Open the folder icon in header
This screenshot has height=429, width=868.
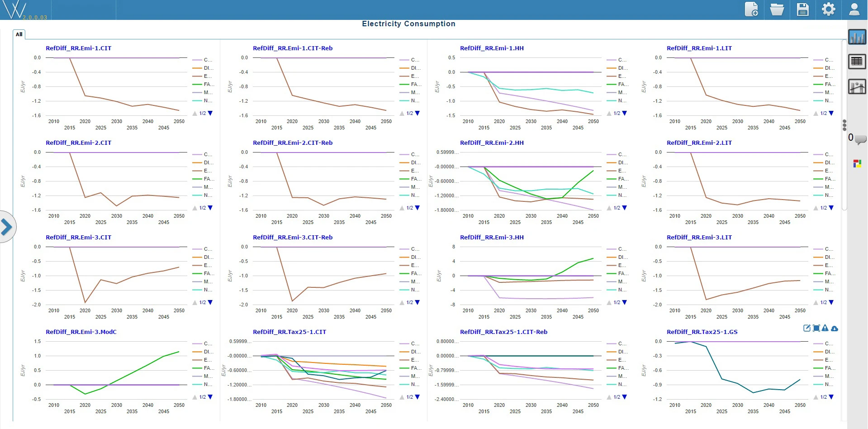point(777,9)
